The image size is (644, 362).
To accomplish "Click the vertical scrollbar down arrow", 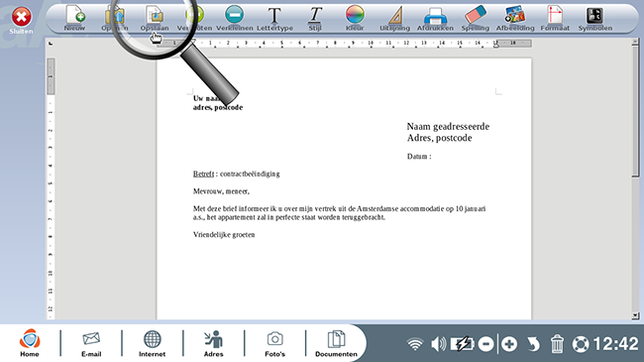I will click(635, 315).
